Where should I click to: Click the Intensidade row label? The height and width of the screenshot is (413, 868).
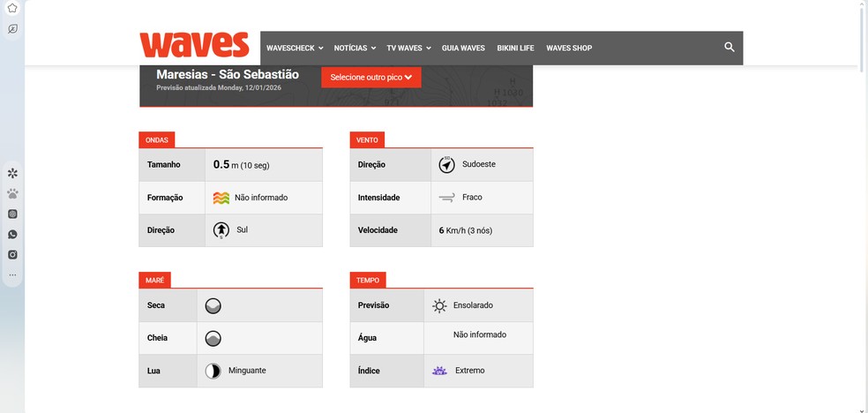point(378,198)
